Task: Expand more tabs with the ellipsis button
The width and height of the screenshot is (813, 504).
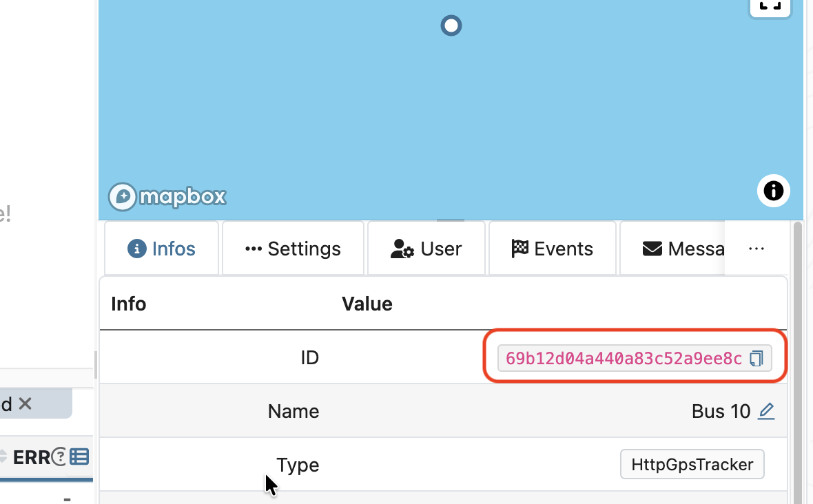Action: click(756, 249)
